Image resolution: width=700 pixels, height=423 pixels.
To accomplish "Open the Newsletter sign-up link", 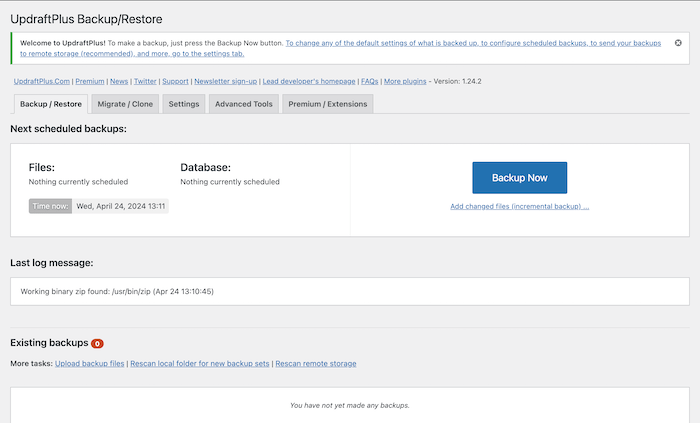I will [225, 81].
